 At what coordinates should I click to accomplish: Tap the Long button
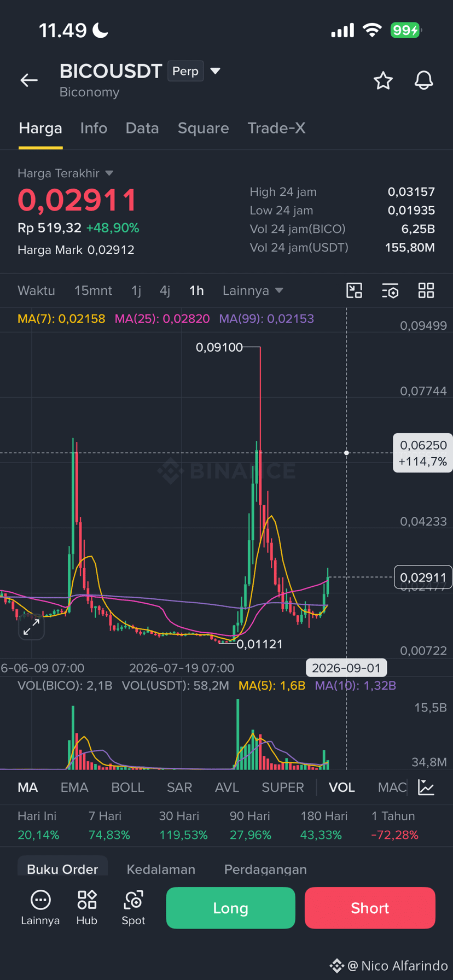click(x=230, y=908)
